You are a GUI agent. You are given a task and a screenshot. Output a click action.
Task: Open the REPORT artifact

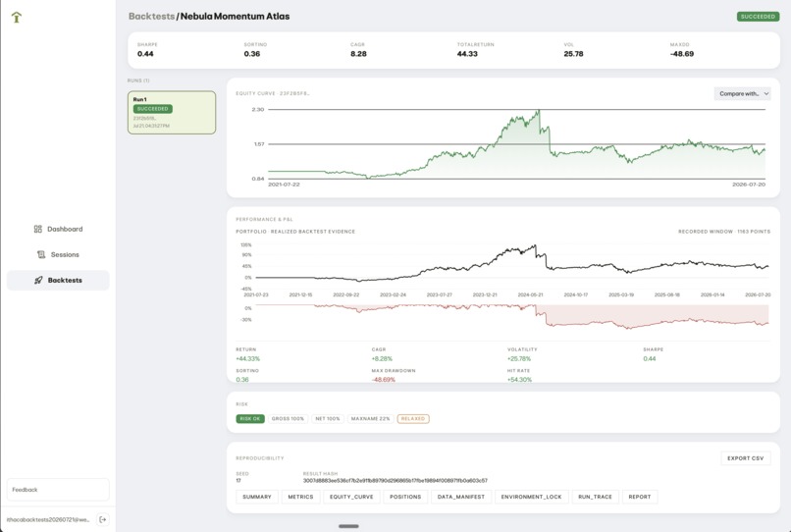[640, 497]
